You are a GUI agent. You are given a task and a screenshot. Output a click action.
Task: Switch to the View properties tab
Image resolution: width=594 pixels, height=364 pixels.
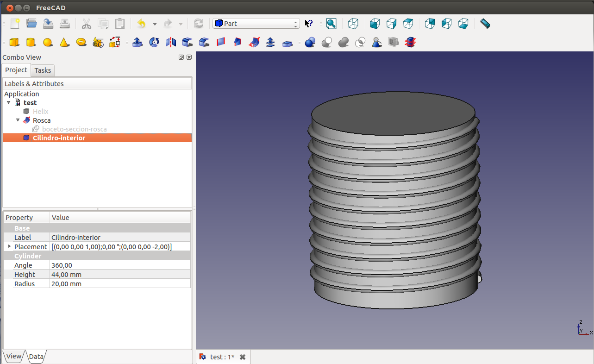tap(13, 356)
